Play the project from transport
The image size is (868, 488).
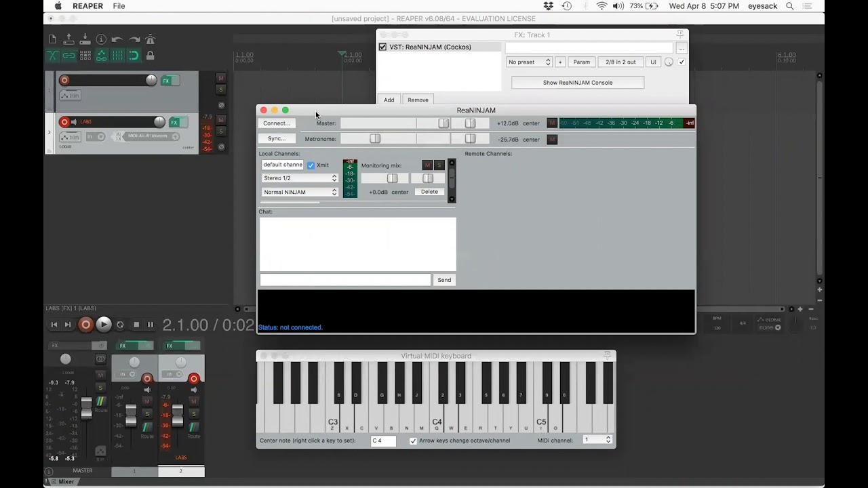coord(104,325)
